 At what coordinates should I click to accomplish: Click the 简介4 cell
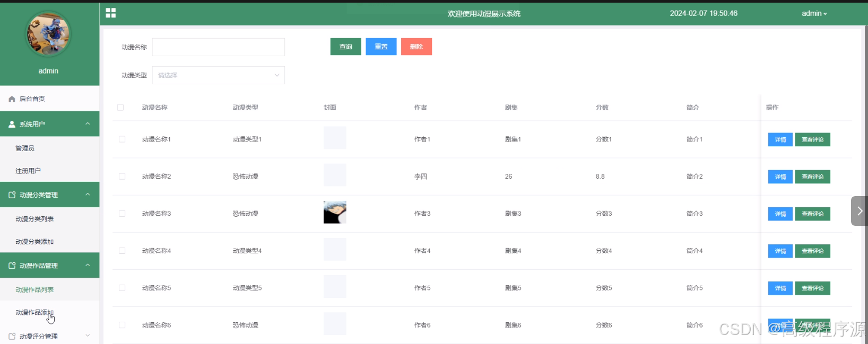(x=695, y=251)
